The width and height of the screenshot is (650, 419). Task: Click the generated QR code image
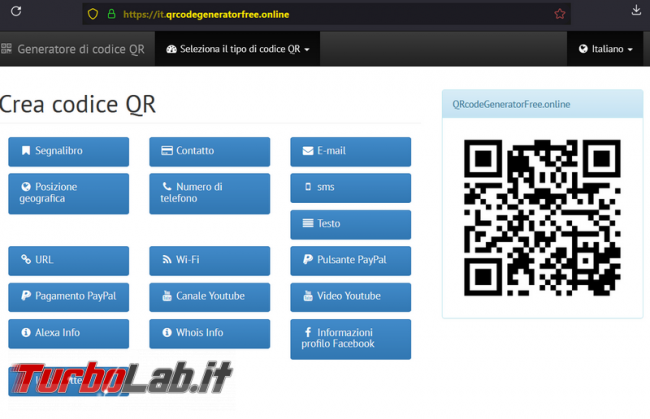pyautogui.click(x=542, y=218)
